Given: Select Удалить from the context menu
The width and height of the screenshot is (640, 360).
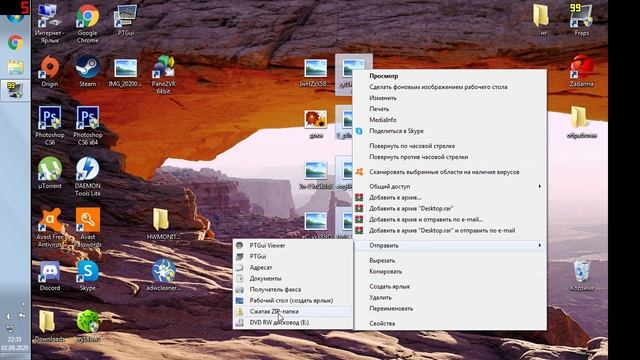Looking at the screenshot, I should 450,298.
